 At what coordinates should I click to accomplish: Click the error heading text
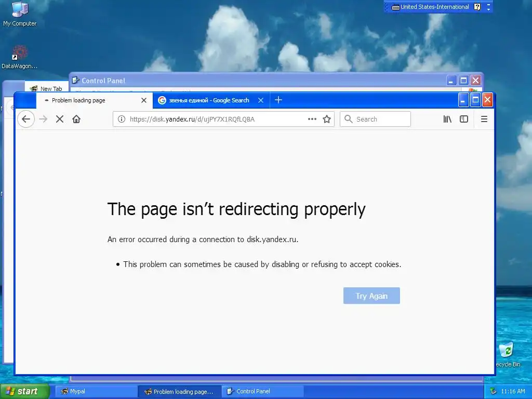click(236, 209)
